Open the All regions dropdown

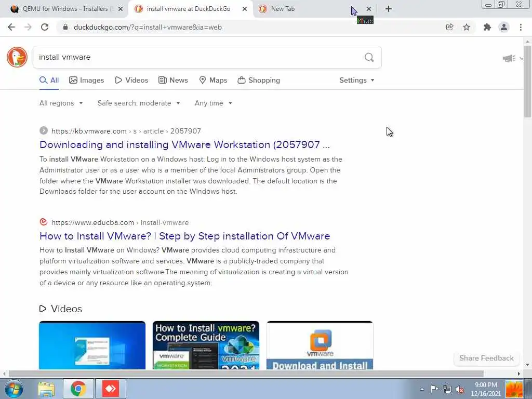tap(61, 103)
